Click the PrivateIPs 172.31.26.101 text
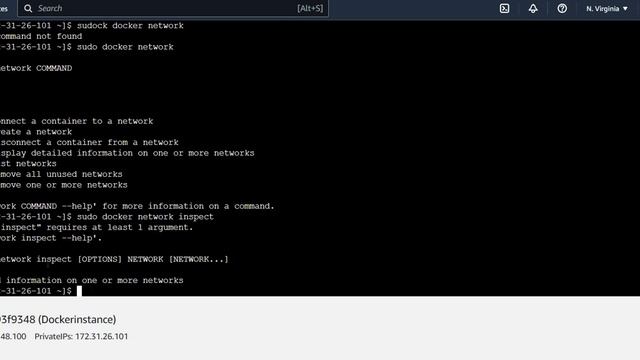The image size is (640, 360). (x=81, y=336)
